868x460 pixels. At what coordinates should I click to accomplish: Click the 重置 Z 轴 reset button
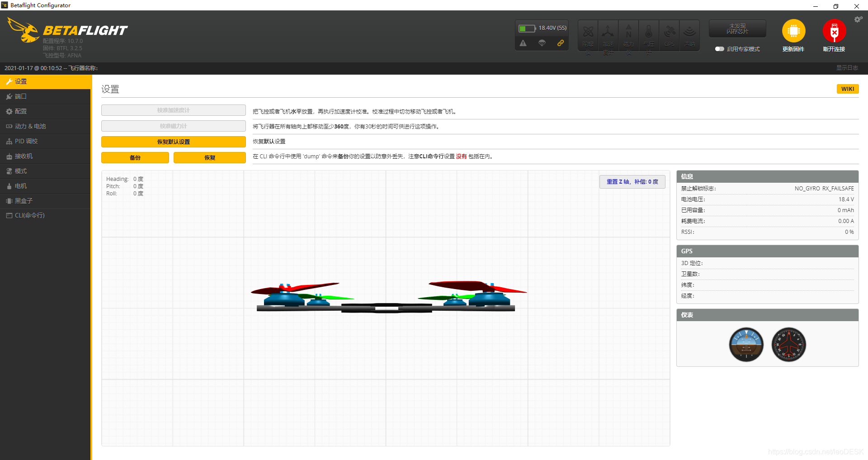pyautogui.click(x=632, y=181)
